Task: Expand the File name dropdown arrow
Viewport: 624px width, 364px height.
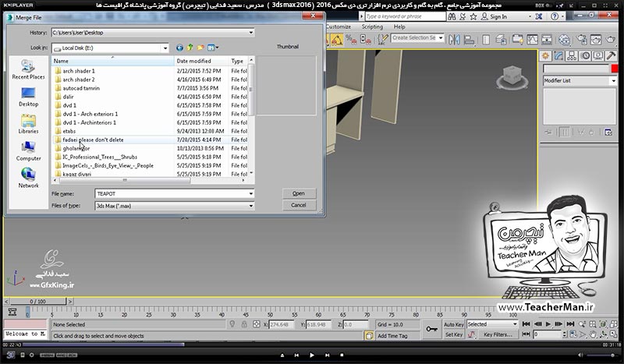Action: point(250,194)
